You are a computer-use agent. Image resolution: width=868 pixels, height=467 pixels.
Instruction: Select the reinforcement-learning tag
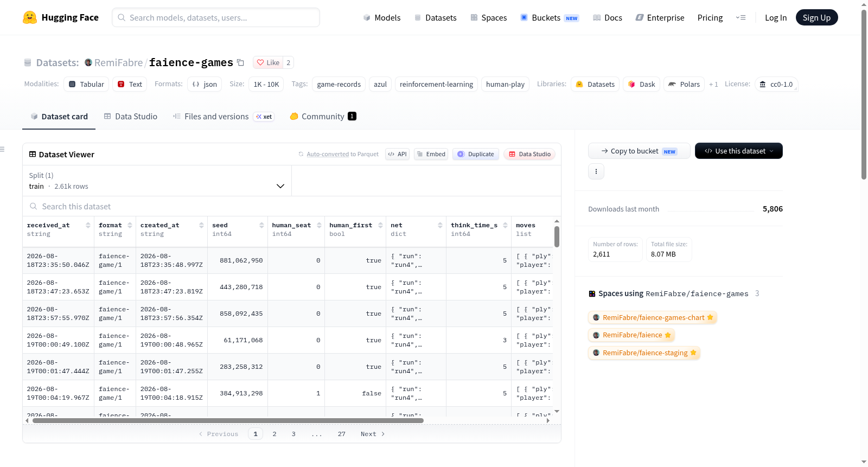[x=436, y=84]
